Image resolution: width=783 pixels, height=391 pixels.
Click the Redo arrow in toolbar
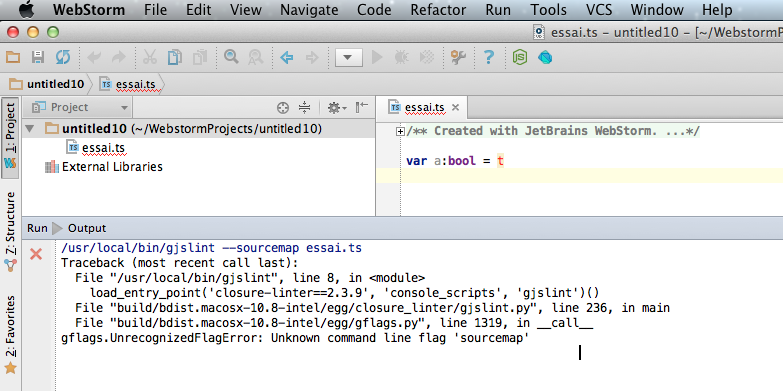(118, 58)
